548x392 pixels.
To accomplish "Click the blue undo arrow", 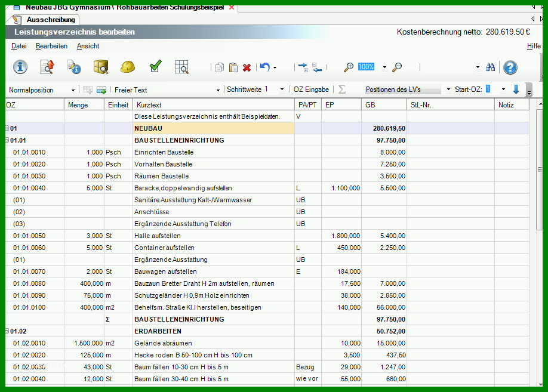I will click(x=264, y=67).
